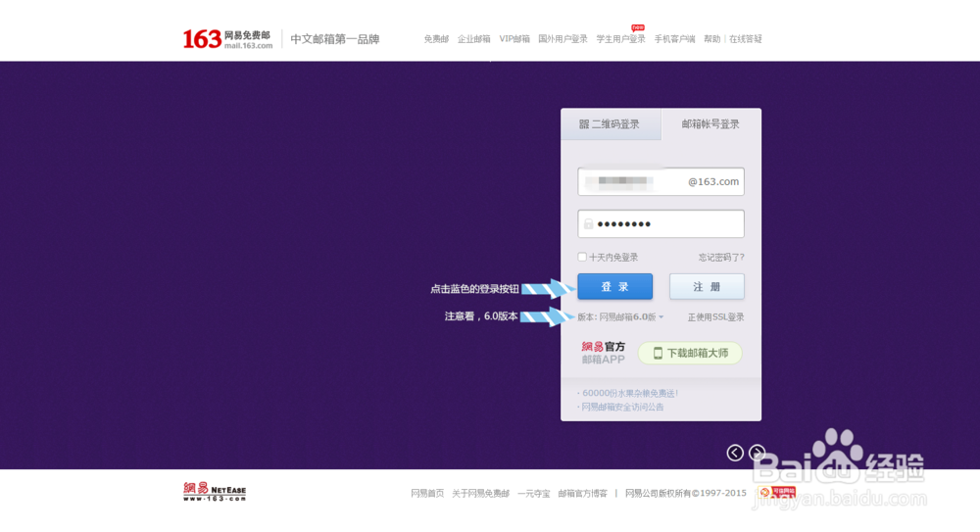Click the QR code icon on 二维码登录 tab

[584, 124]
